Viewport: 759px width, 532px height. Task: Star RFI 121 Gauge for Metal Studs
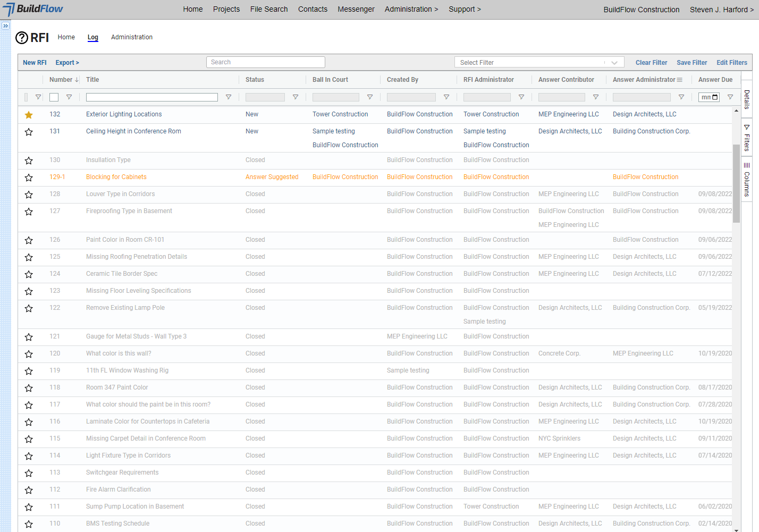[29, 337]
